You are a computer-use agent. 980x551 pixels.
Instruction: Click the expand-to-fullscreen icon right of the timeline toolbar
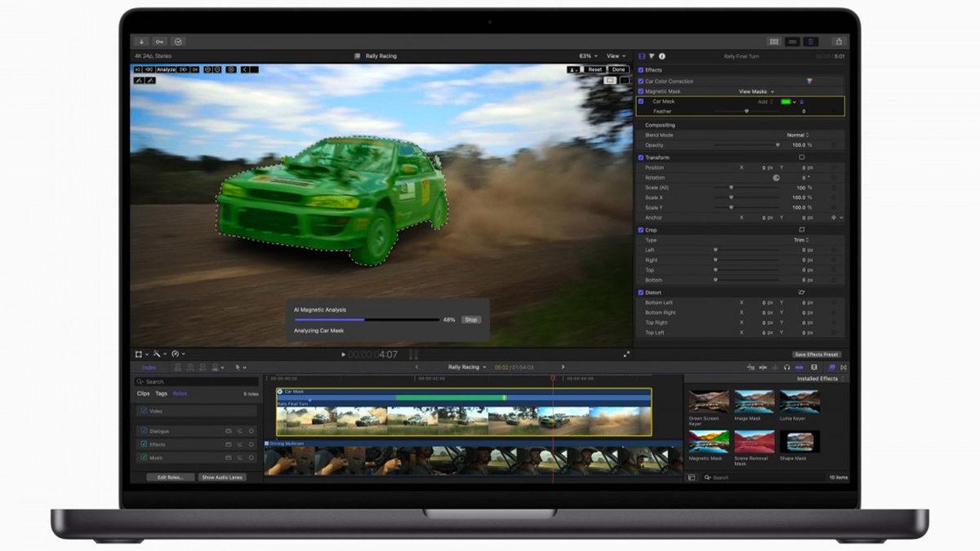626,353
